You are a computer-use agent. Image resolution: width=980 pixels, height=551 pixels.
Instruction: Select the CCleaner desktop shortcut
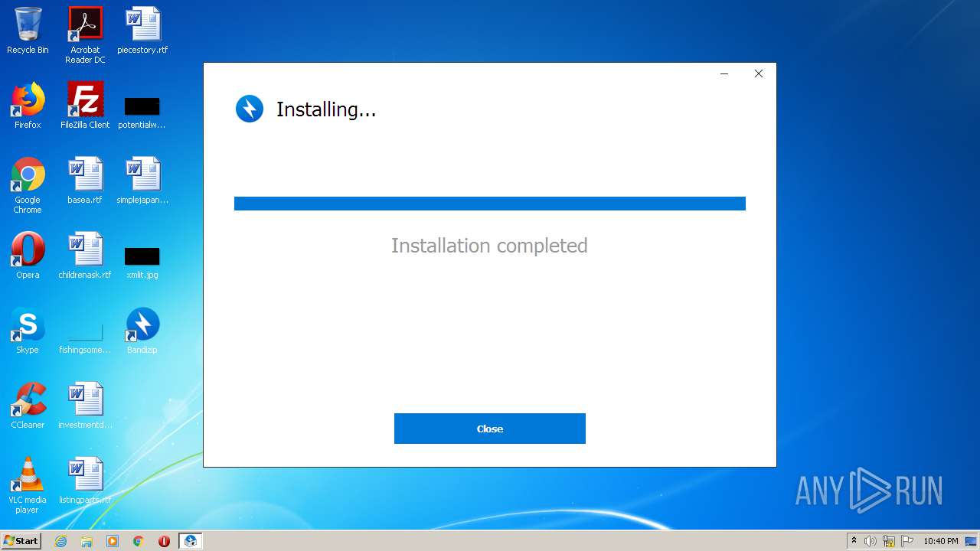(28, 406)
